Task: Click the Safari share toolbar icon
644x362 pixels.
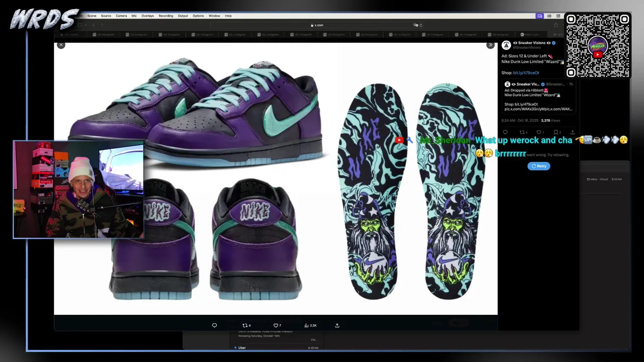Action: tap(555, 25)
